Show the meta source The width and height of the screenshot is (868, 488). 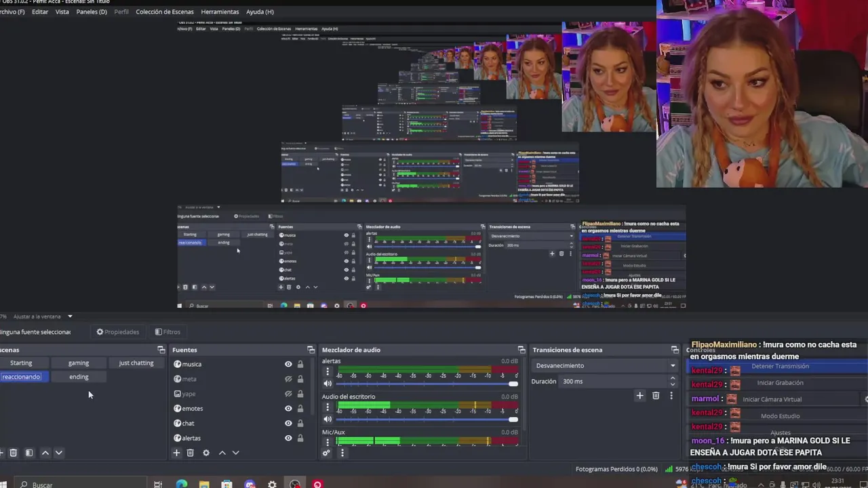(x=288, y=379)
